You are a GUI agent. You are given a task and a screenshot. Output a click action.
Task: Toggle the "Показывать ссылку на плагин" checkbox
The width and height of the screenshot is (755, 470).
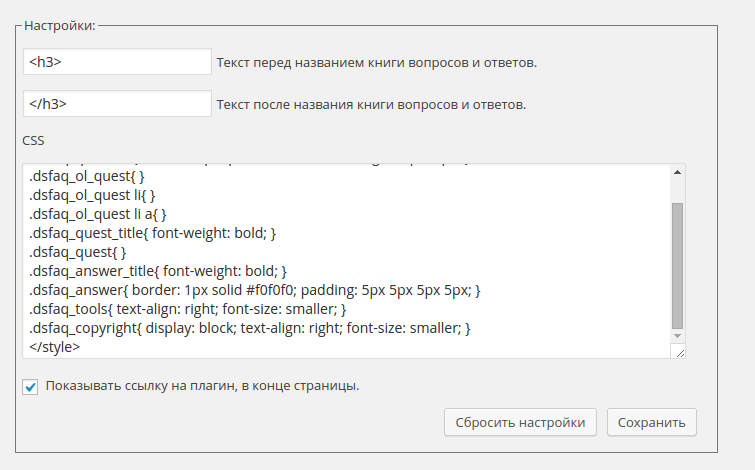[30, 386]
